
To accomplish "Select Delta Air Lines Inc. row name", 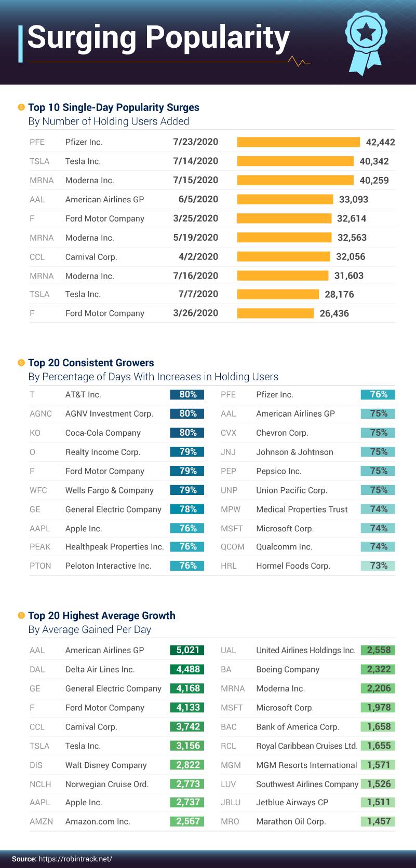I will pos(100,669).
